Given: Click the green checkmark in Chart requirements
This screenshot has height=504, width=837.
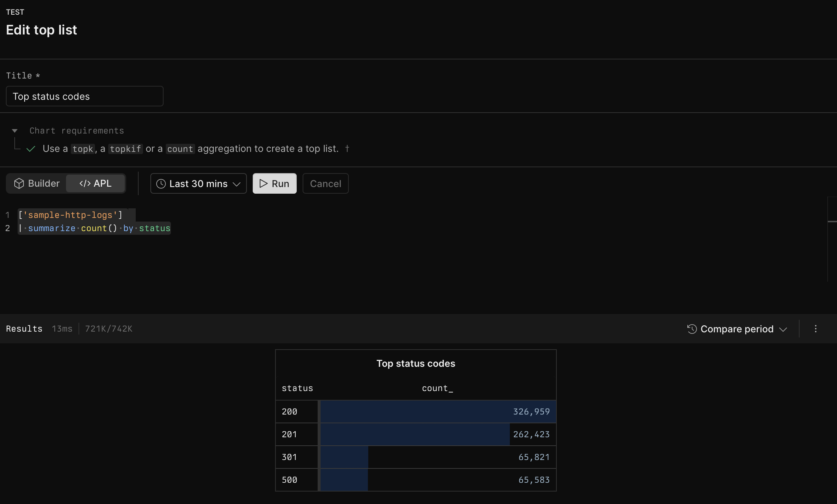Looking at the screenshot, I should click(x=31, y=149).
